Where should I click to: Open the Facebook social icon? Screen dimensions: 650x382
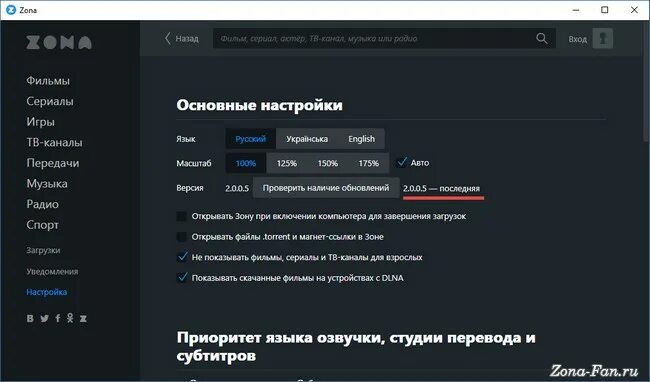click(x=58, y=318)
